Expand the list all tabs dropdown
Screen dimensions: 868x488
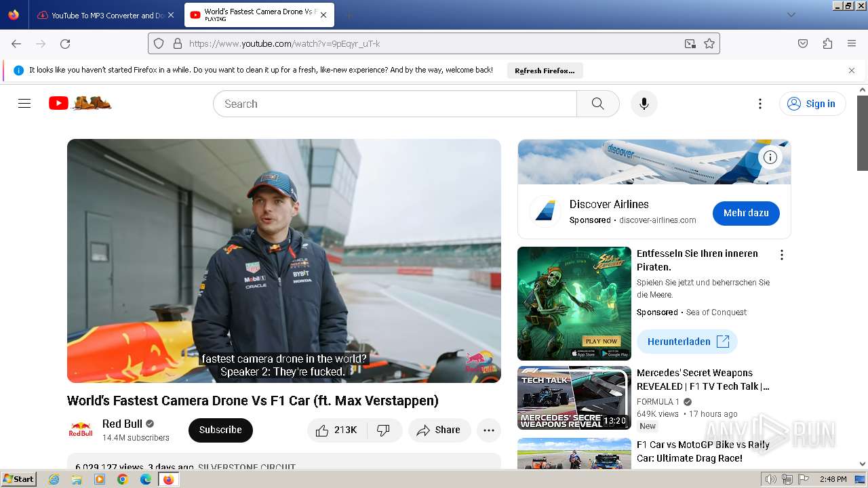point(791,15)
